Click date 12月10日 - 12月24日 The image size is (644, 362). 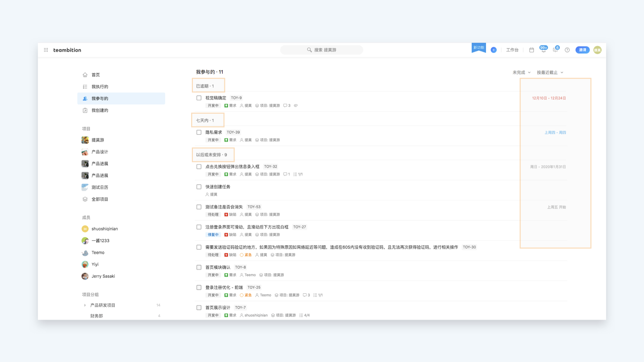549,98
